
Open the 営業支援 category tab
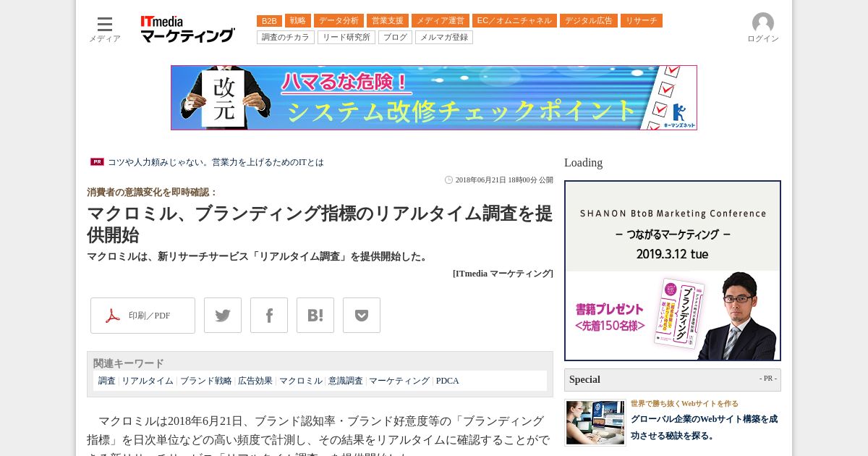pos(388,21)
